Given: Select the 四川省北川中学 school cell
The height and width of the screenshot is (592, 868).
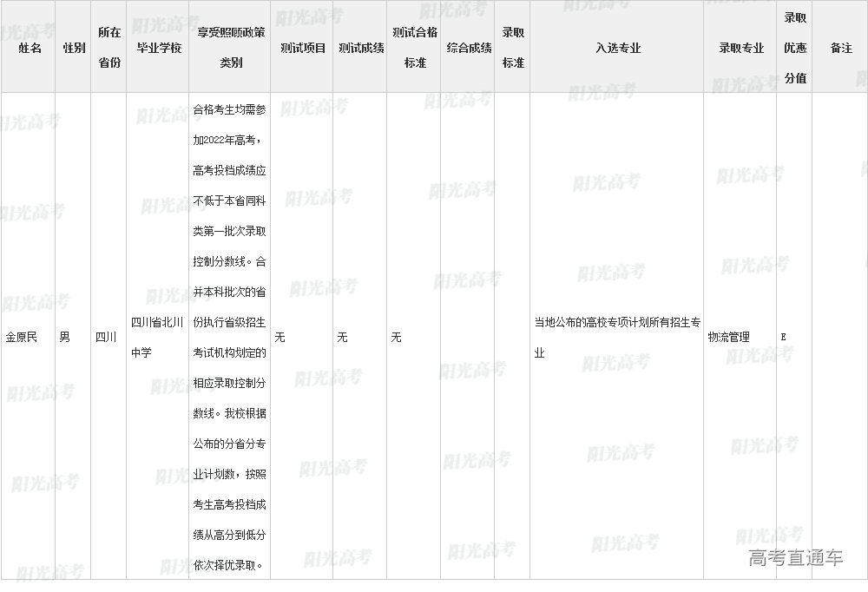Looking at the screenshot, I should (156, 338).
